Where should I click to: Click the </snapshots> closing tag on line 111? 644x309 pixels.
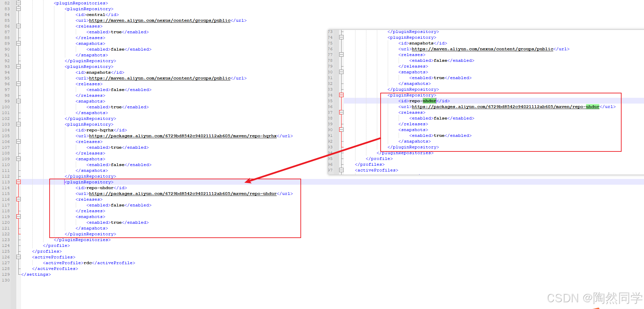point(92,170)
